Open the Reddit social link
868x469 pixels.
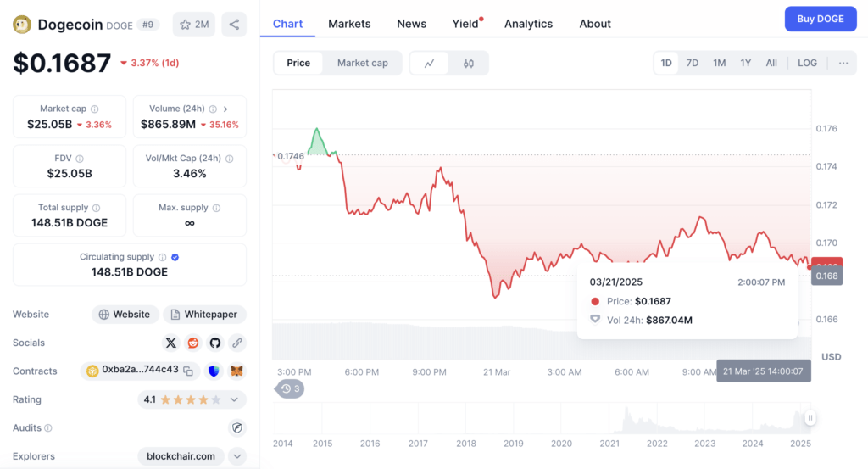click(192, 343)
